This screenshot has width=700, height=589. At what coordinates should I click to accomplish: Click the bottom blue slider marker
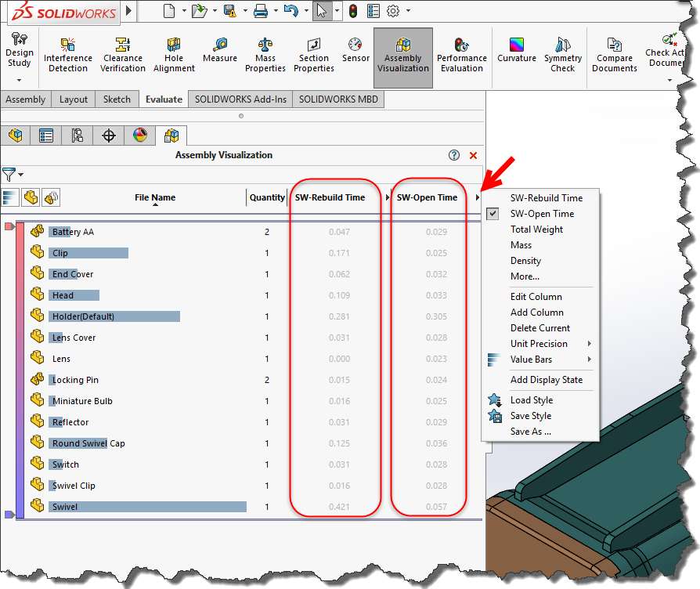click(x=10, y=515)
